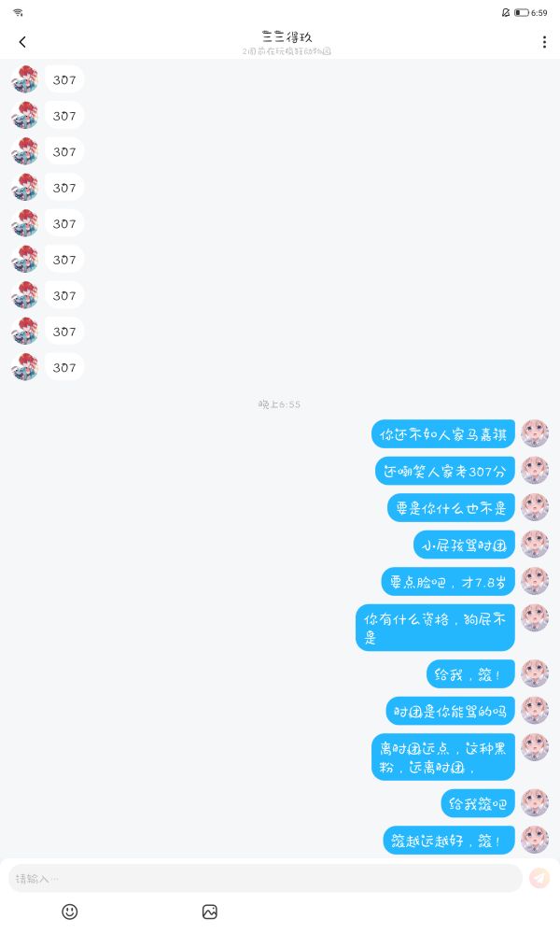560x934 pixels.
Task: Select the message bubble 时团是你能骂的吗
Action: 451,711
